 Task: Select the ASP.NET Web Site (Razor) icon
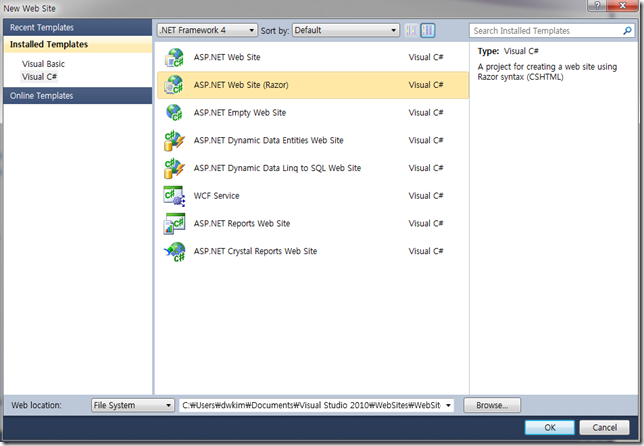click(x=174, y=85)
